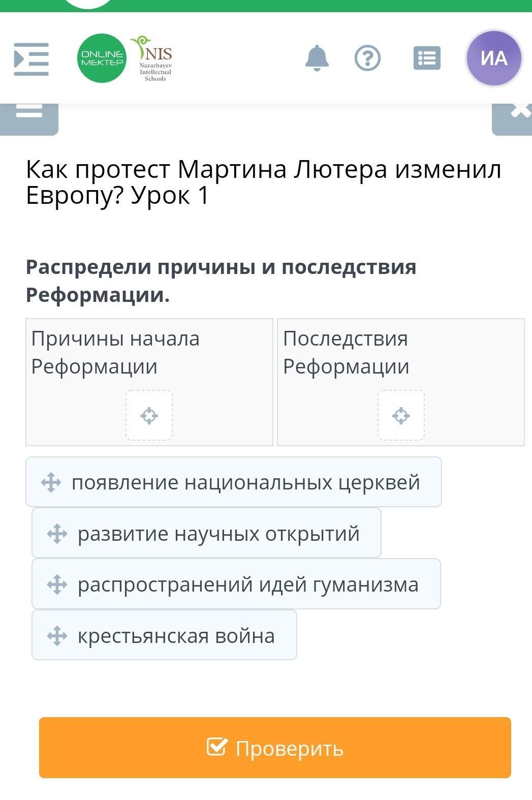The height and width of the screenshot is (800, 532).
Task: Open the help question mark icon
Action: 367,58
